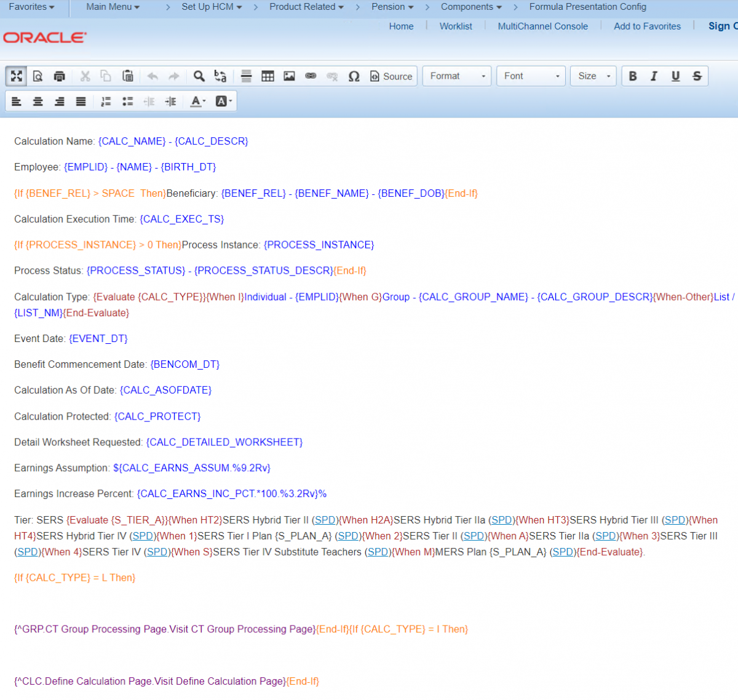Screen dimensions: 738x700
Task: Open the Pension breadcrumb menu
Action: [392, 7]
